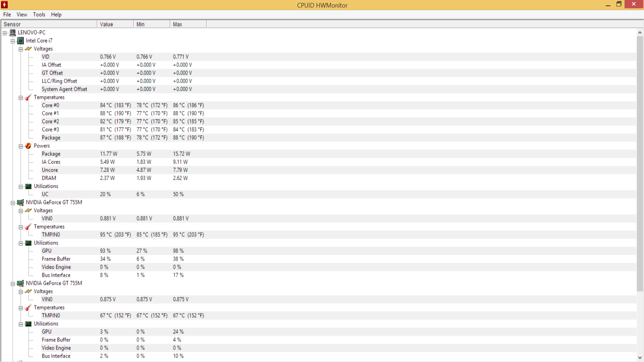Screen dimensions: 644x362
Task: Click second GPU Voltages lightning icon
Action: (x=29, y=291)
